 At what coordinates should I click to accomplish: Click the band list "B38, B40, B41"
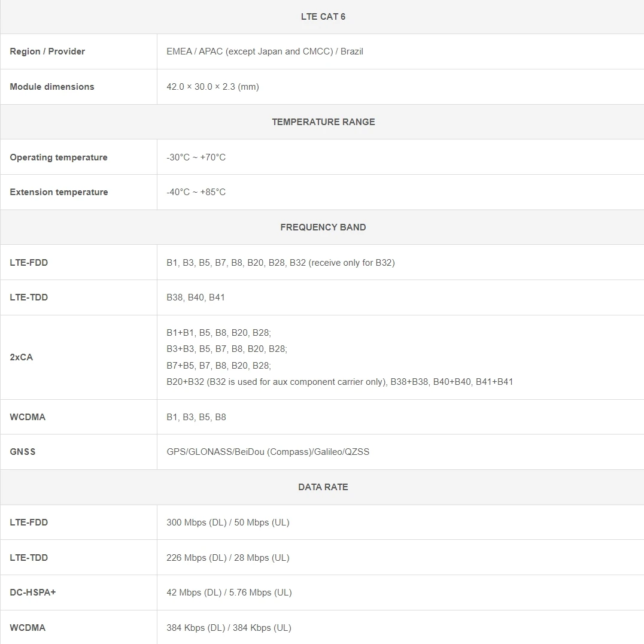click(196, 297)
